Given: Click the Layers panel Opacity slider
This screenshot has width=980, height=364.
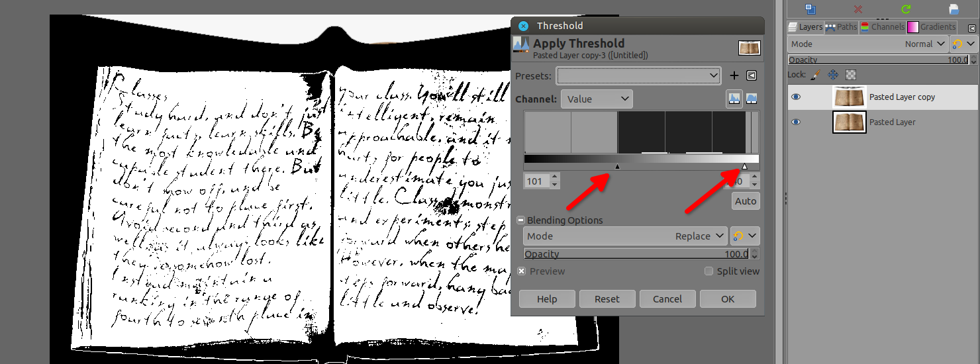Looking at the screenshot, I should (x=878, y=60).
